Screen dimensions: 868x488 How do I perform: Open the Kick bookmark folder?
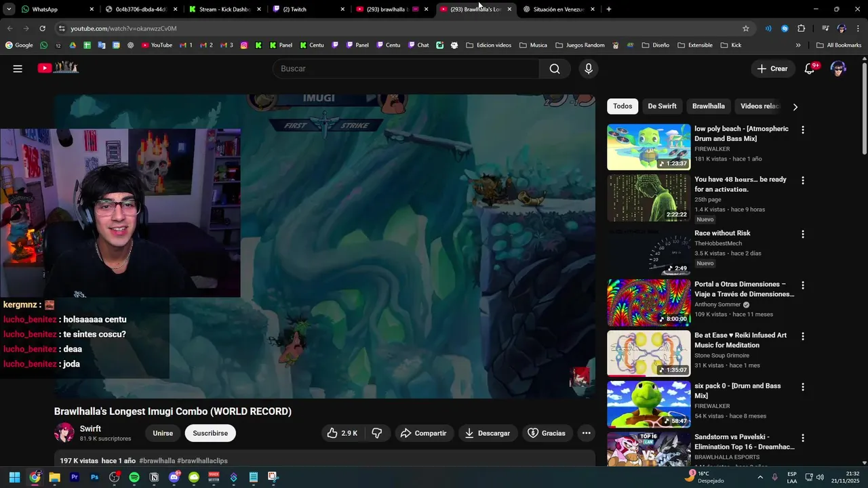731,45
